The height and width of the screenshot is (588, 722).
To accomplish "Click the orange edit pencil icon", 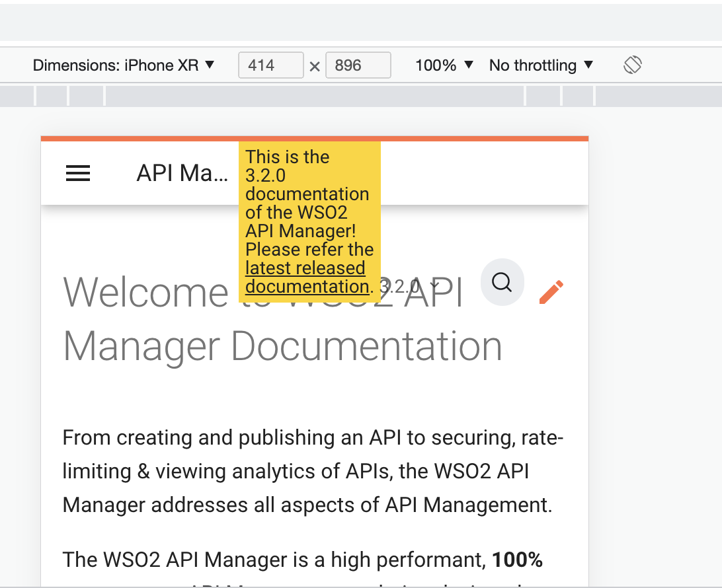I will coord(551,292).
